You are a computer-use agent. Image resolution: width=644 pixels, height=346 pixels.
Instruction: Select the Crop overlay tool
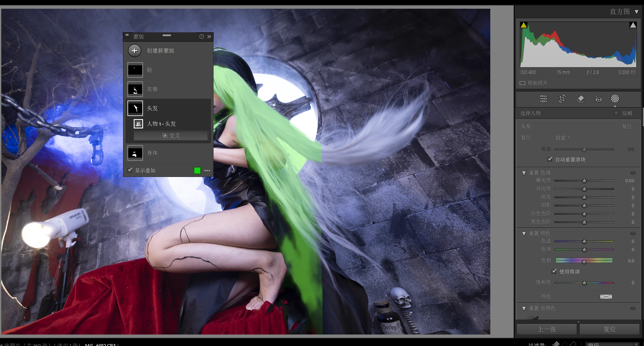tap(562, 99)
